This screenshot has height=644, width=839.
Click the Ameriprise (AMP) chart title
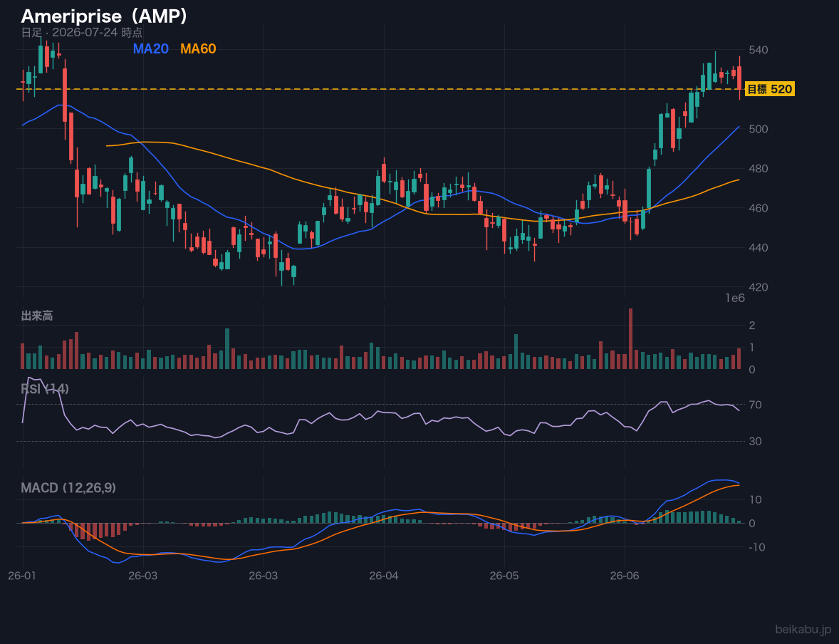tap(104, 16)
